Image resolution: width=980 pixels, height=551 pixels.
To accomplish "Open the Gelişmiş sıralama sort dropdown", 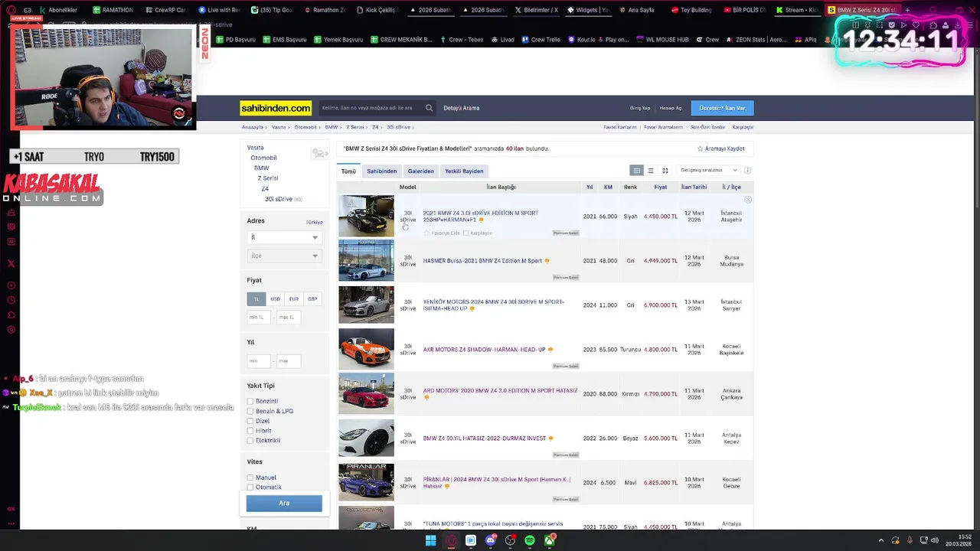I will [708, 171].
